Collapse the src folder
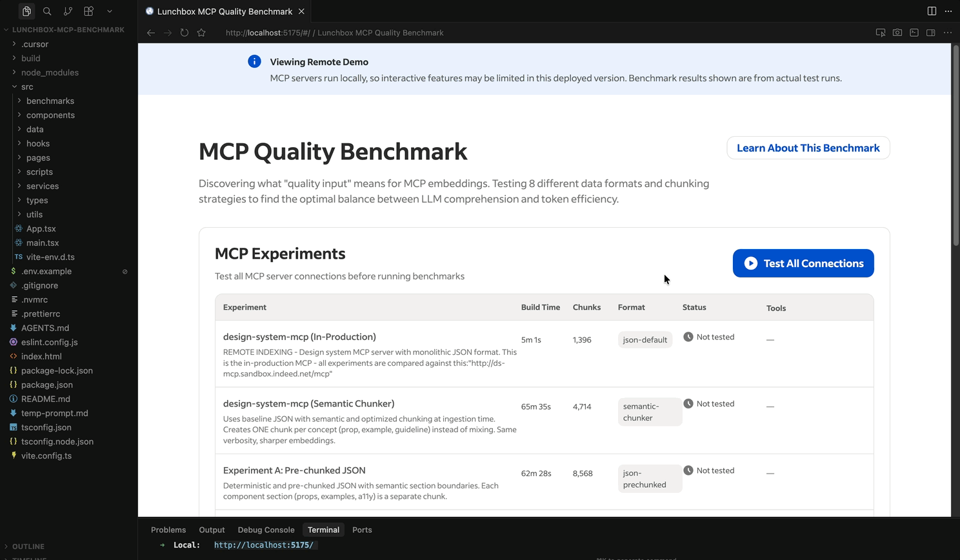This screenshot has width=960, height=560. pos(26,86)
